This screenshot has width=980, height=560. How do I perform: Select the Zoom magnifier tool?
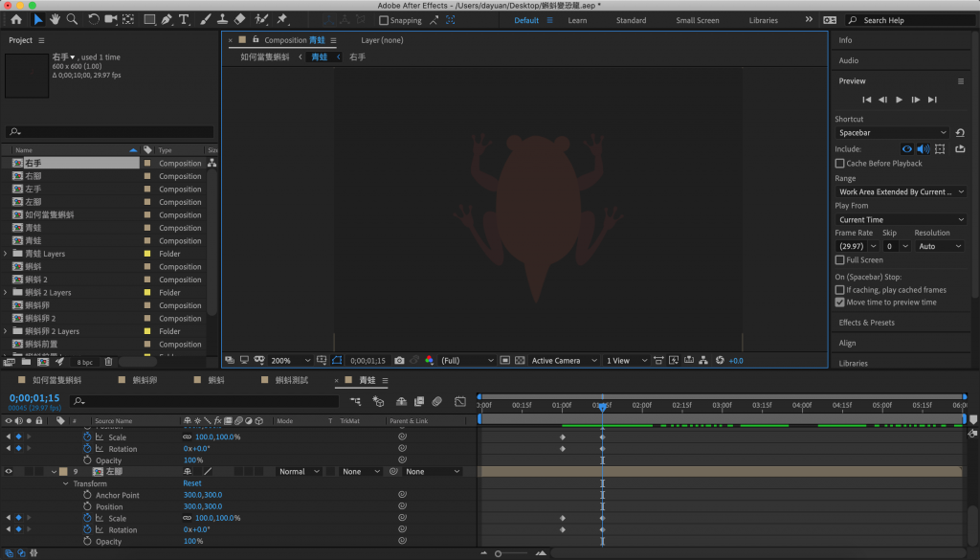click(73, 20)
